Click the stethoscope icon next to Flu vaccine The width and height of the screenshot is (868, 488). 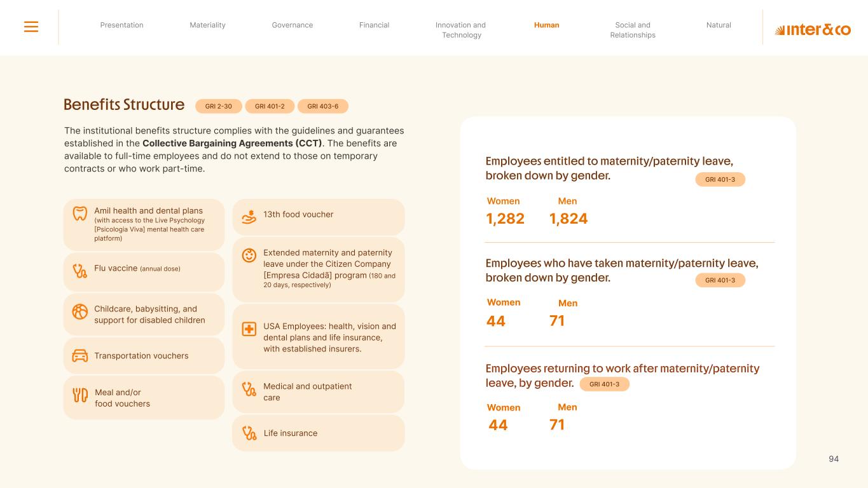pyautogui.click(x=79, y=271)
